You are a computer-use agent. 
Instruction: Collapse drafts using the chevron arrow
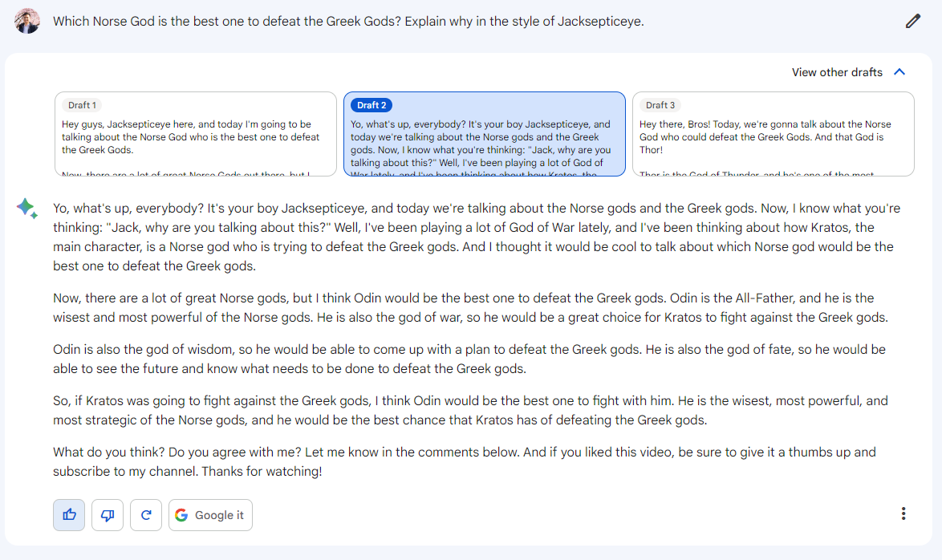click(899, 72)
